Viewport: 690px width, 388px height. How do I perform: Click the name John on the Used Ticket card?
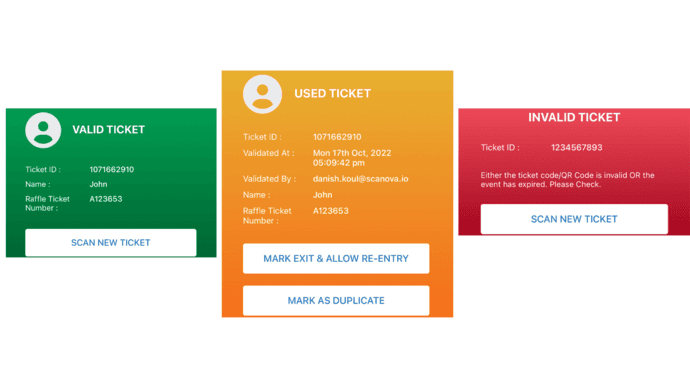[x=323, y=195]
